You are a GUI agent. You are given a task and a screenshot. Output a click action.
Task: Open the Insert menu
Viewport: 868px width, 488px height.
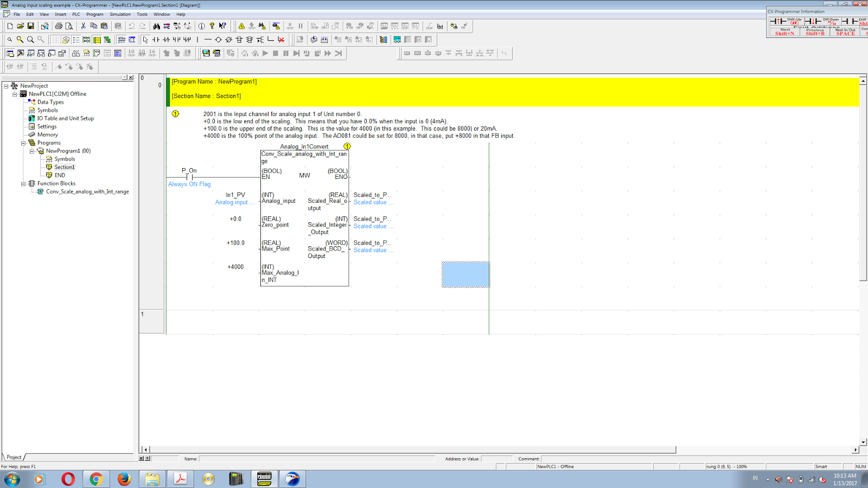tap(60, 14)
